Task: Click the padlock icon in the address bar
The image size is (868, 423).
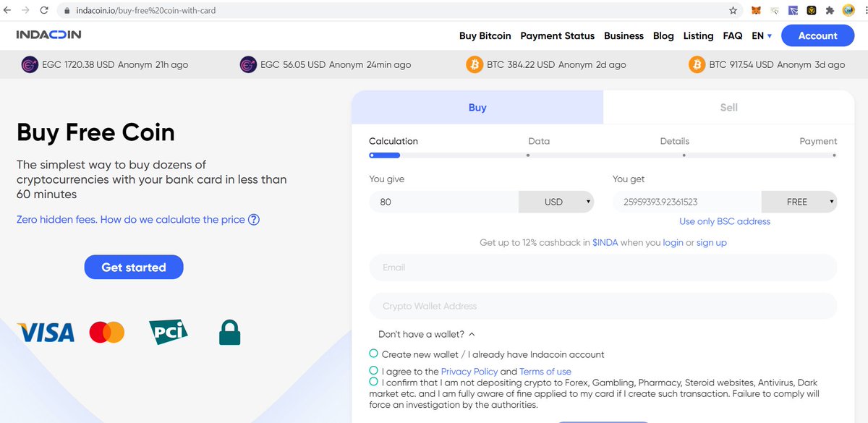Action: (66, 11)
